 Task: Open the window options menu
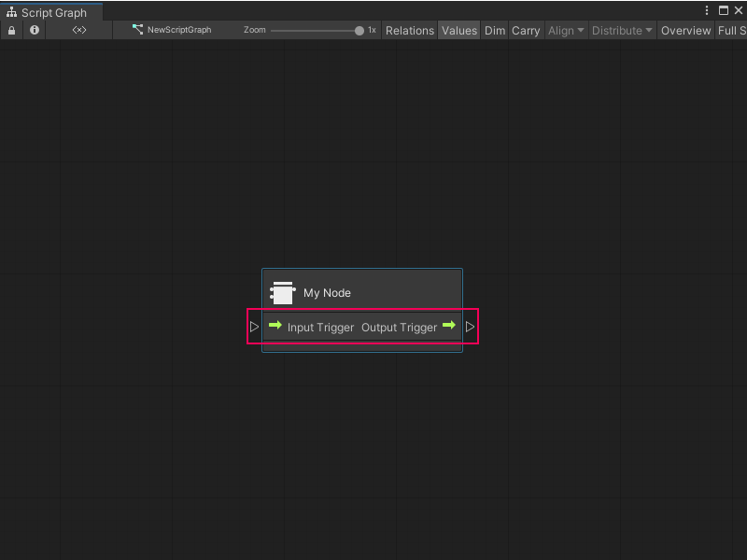(x=707, y=9)
